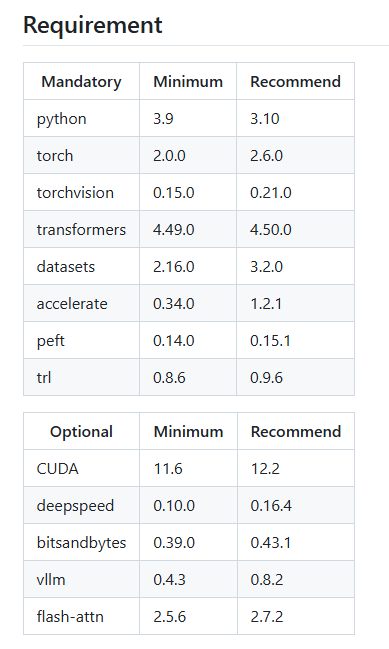
Task: Select peft recommended version 0.15.1
Action: [270, 341]
